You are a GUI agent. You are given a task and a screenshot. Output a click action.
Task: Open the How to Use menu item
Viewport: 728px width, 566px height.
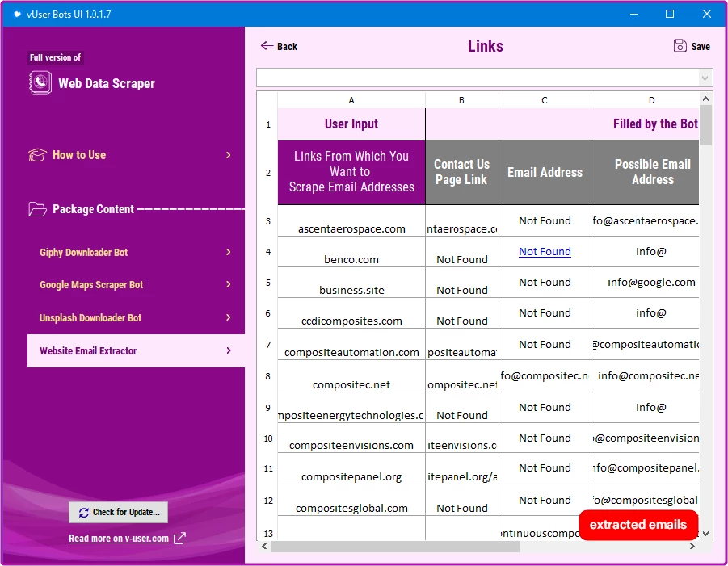click(x=129, y=155)
